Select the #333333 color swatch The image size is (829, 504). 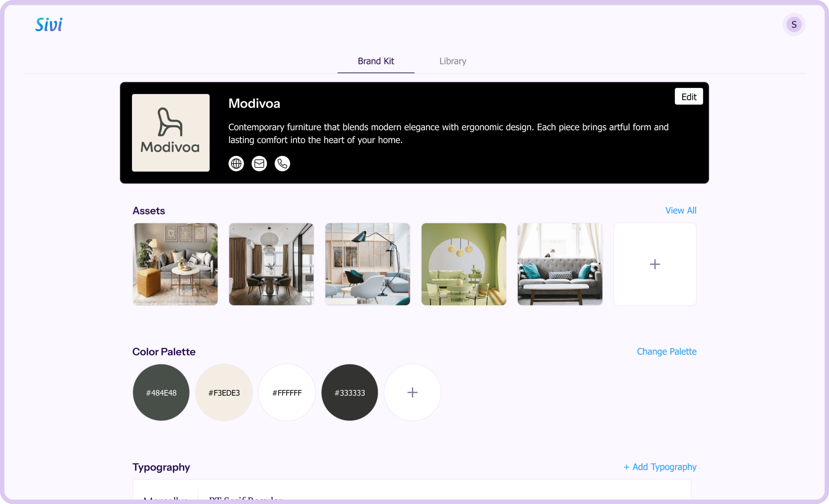click(x=350, y=392)
